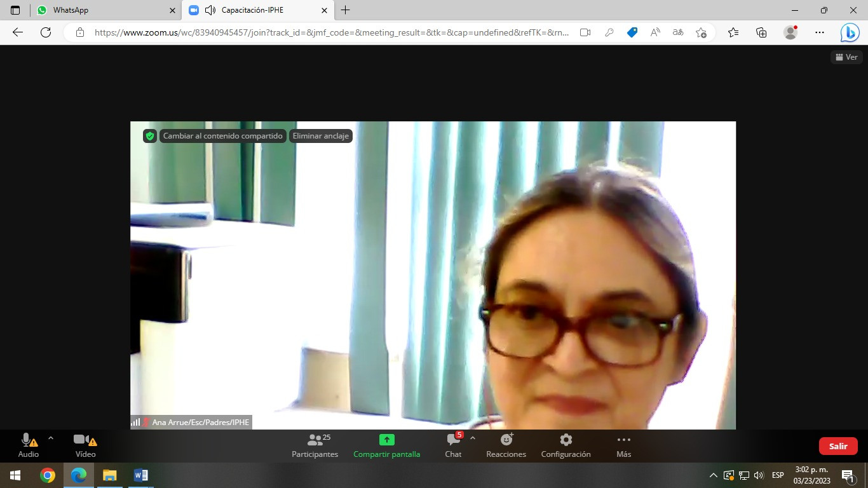Open the Más three-dots menu
The width and height of the screenshot is (868, 488).
coord(623,445)
